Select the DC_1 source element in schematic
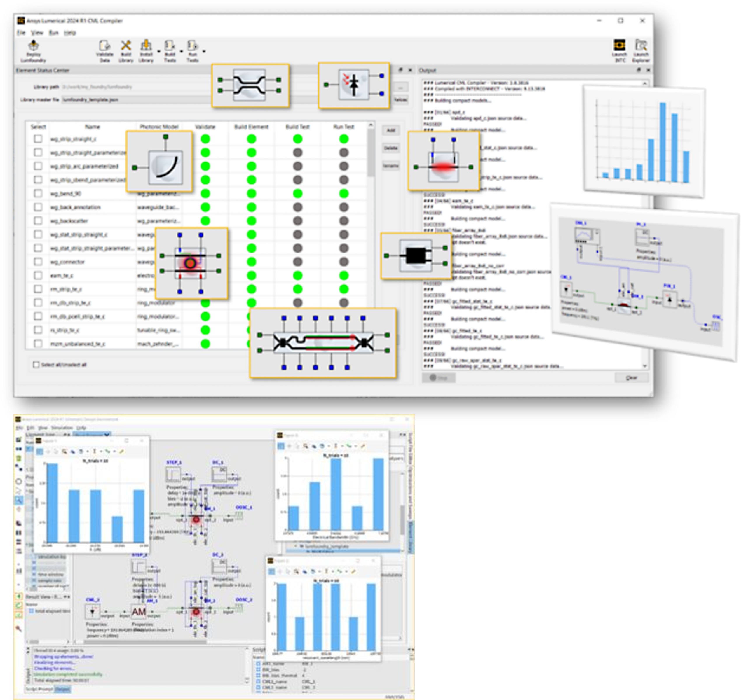 [x=219, y=474]
